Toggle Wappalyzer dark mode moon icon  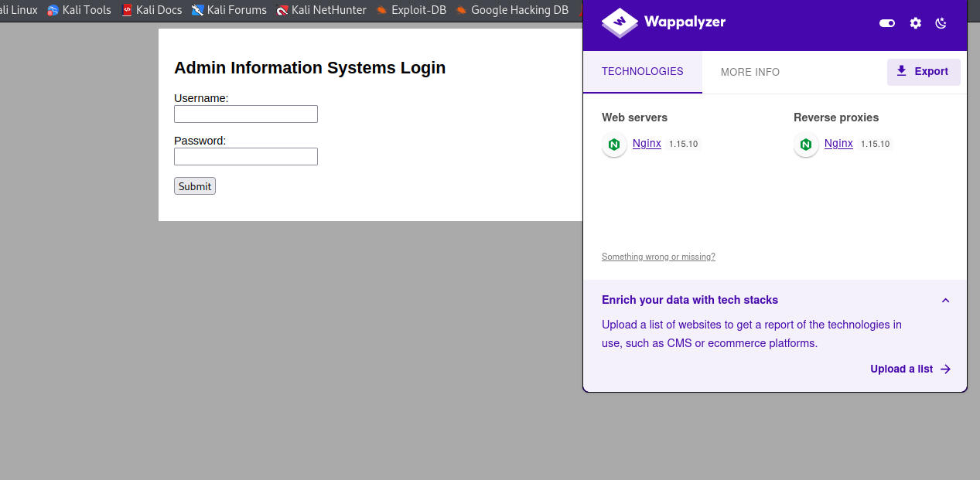coord(941,23)
